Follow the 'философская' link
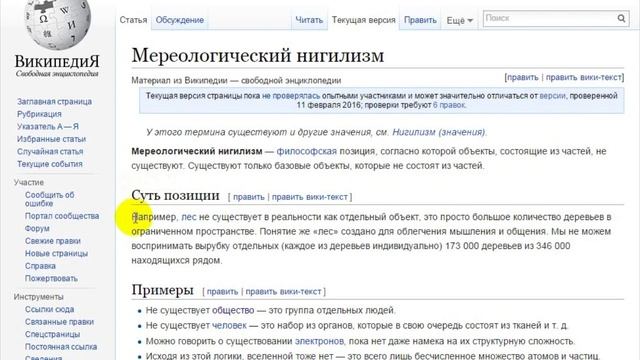This screenshot has height=360, width=640. coord(307,151)
